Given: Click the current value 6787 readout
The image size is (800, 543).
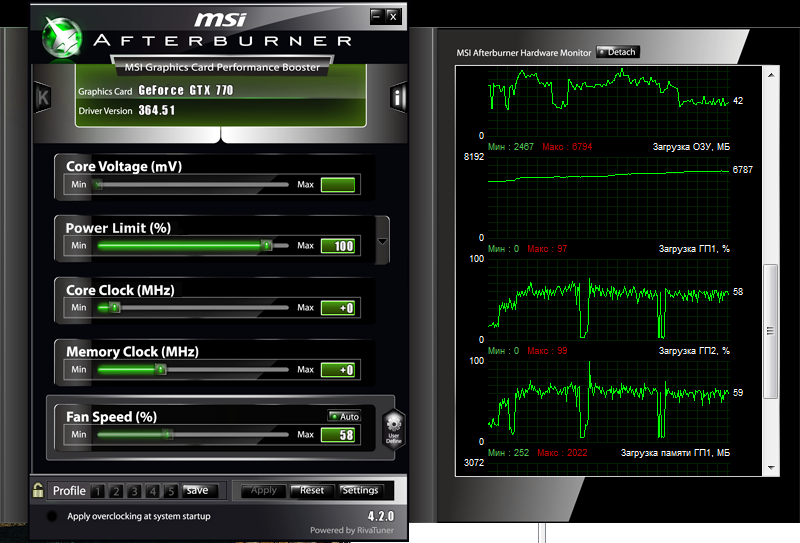Looking at the screenshot, I should pos(742,169).
